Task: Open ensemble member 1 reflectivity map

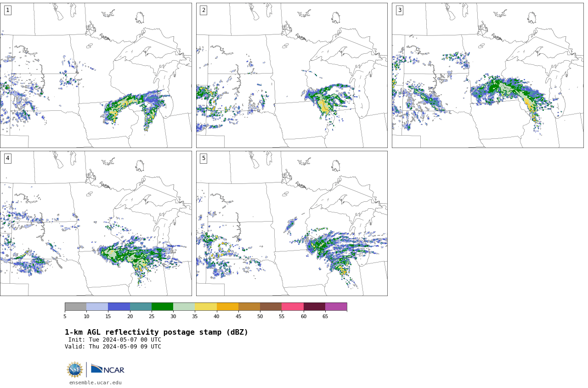Action: [x=96, y=75]
